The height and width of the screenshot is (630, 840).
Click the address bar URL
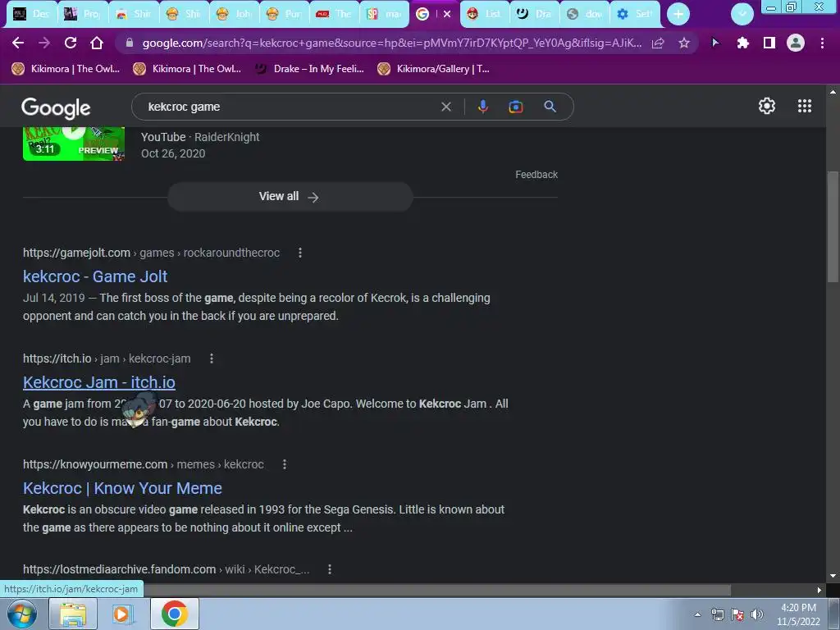click(391, 43)
